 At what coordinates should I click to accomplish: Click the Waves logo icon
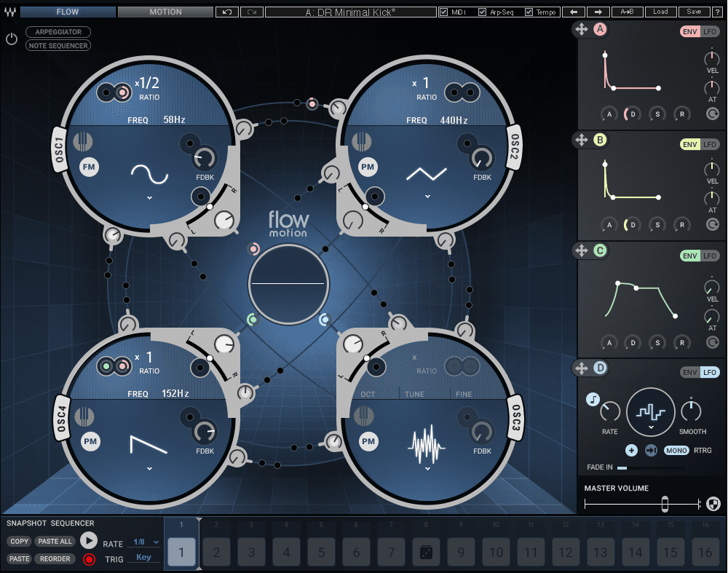pyautogui.click(x=9, y=12)
